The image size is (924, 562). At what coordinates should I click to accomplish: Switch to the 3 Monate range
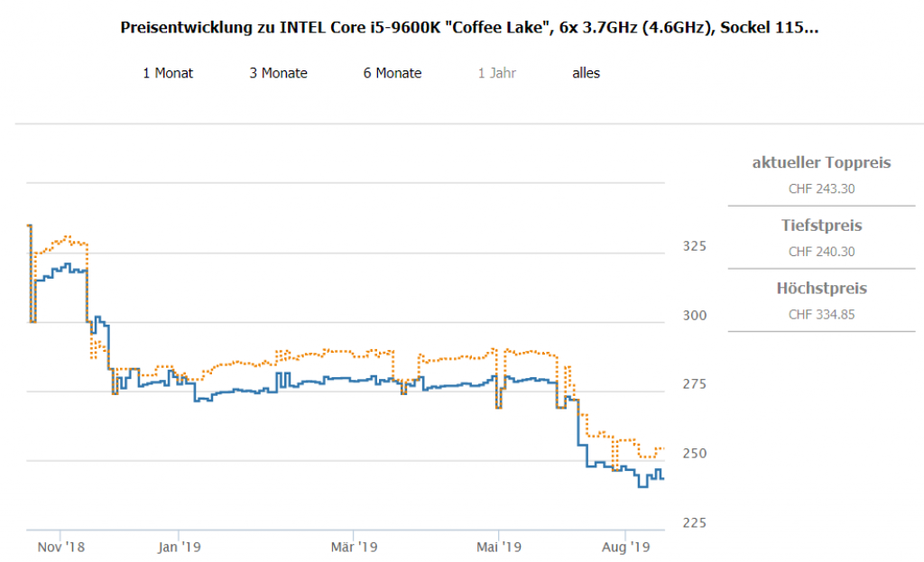[x=278, y=73]
